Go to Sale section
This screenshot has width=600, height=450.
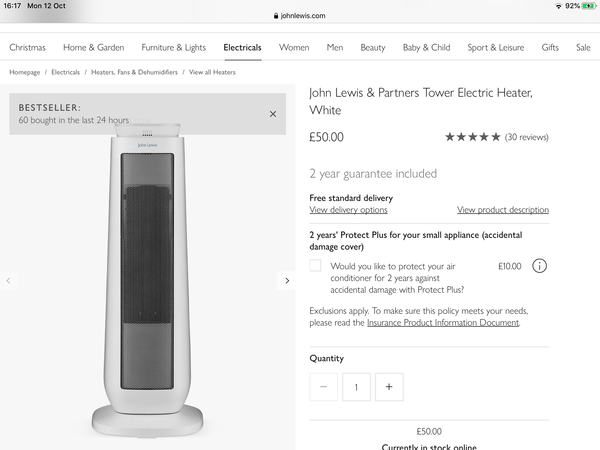[x=583, y=47]
